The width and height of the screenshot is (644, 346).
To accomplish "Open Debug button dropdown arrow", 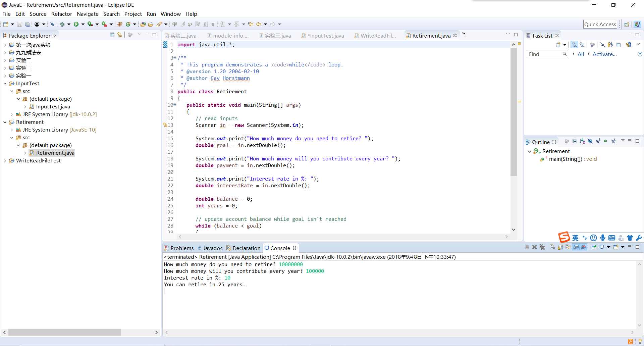I will point(69,24).
